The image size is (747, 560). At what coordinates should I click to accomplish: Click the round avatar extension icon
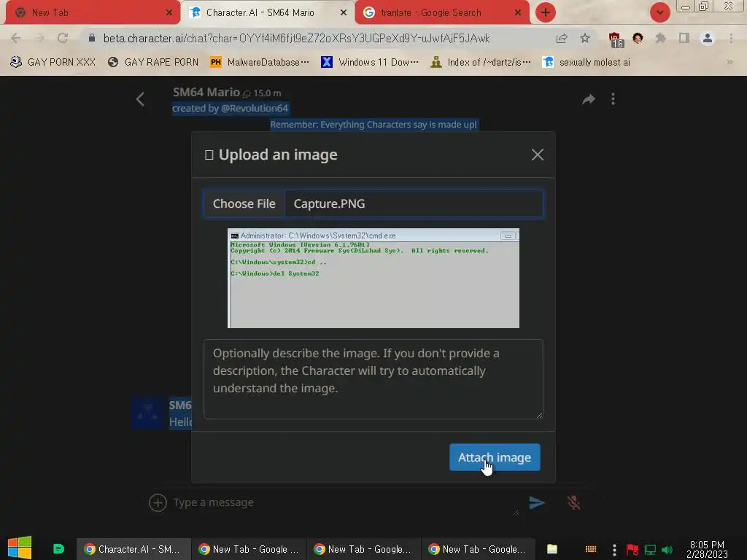(638, 38)
